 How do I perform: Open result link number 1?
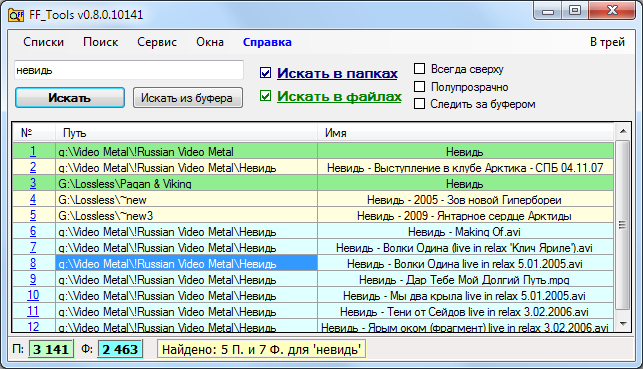pos(33,151)
